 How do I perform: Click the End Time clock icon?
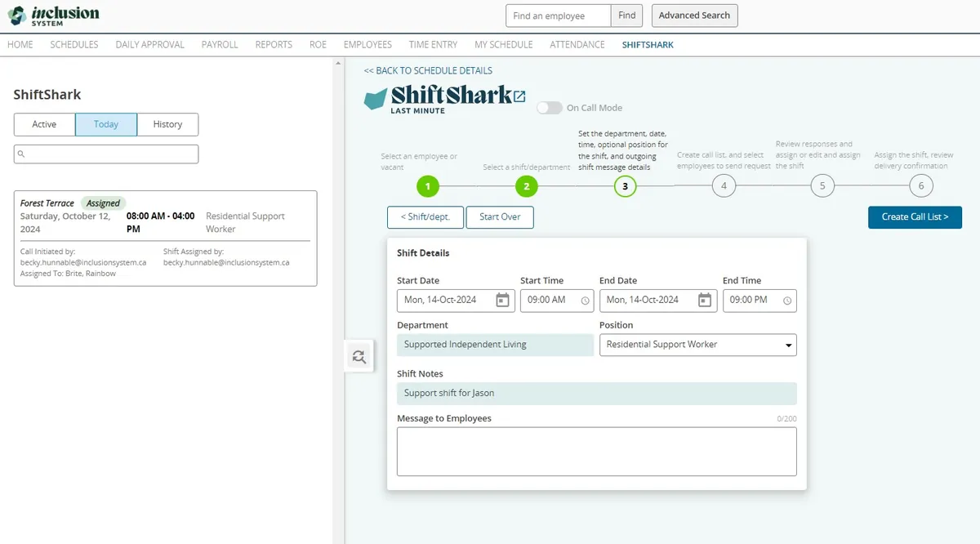[x=786, y=300]
